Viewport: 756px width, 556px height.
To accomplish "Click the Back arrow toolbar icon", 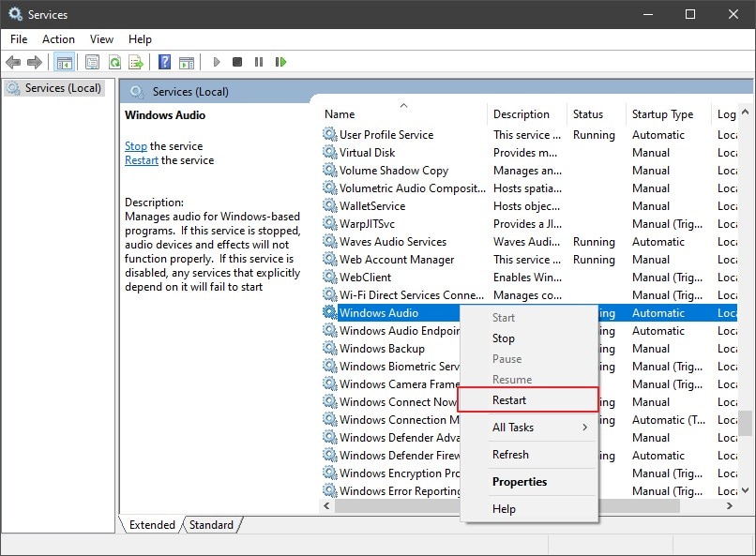I will pos(13,62).
